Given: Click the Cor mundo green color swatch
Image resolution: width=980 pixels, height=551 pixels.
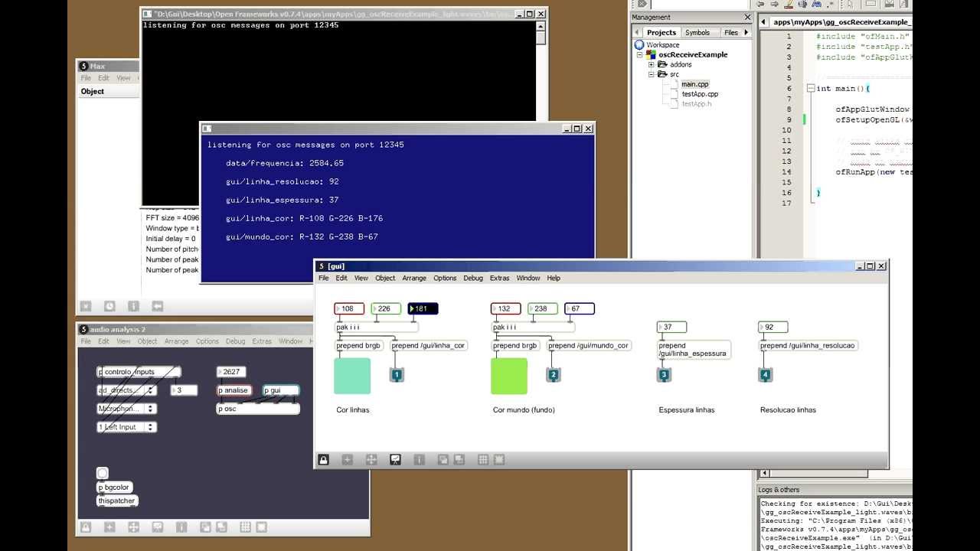Looking at the screenshot, I should click(x=509, y=376).
